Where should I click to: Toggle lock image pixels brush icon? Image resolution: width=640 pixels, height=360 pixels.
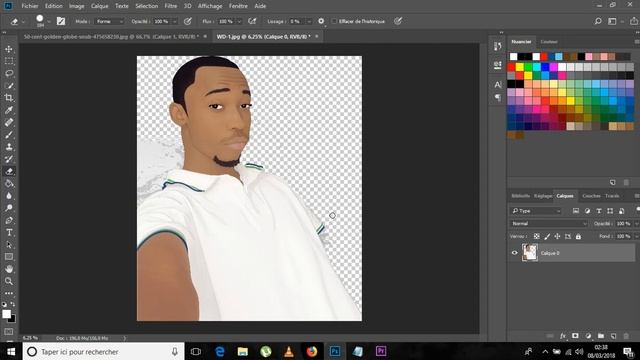(547, 236)
